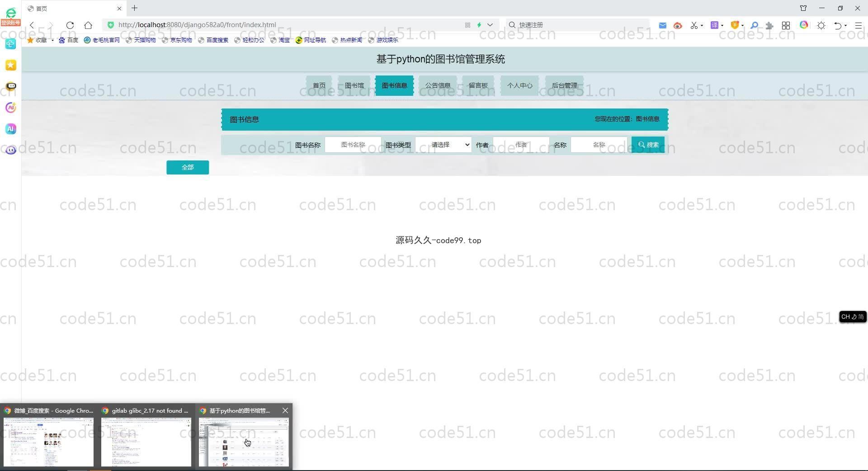
Task: Click the pink AI circle sidebar icon
Action: point(11,108)
